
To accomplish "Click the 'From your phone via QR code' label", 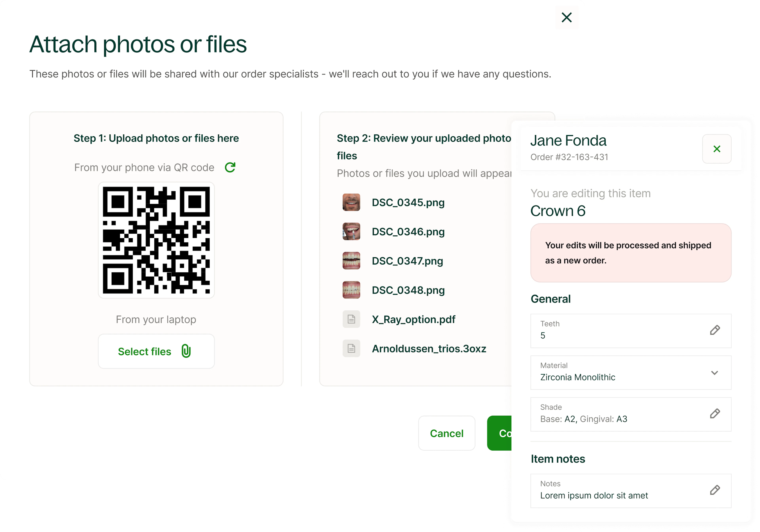I will [x=144, y=167].
